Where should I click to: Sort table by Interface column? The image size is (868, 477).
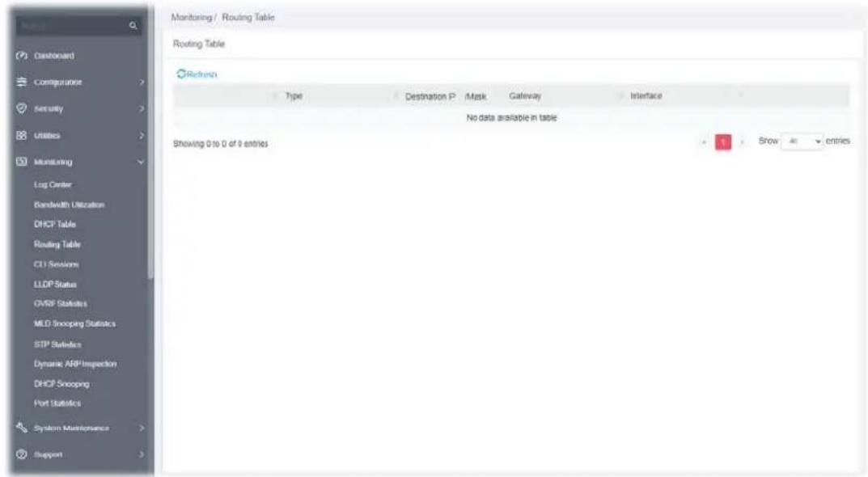646,95
